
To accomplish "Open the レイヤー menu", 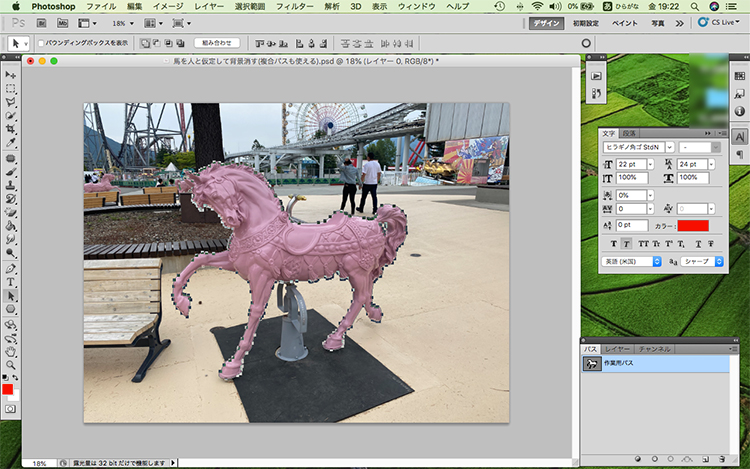I will [209, 6].
